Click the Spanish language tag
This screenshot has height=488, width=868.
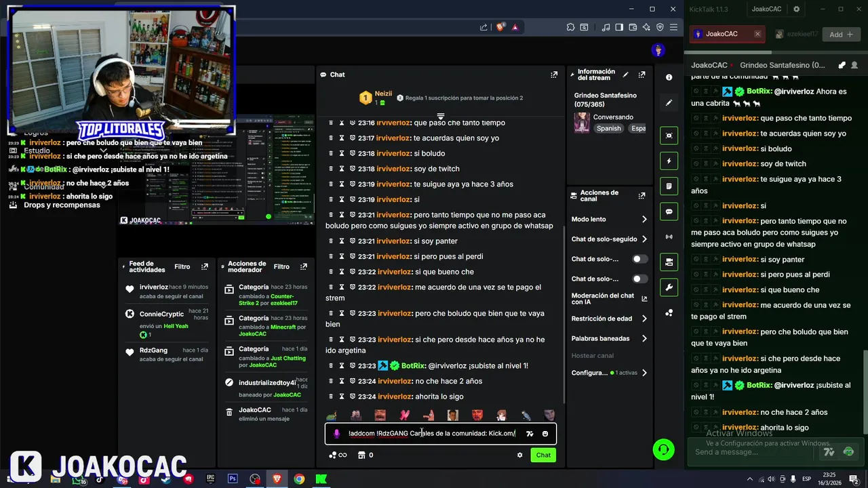coord(608,128)
